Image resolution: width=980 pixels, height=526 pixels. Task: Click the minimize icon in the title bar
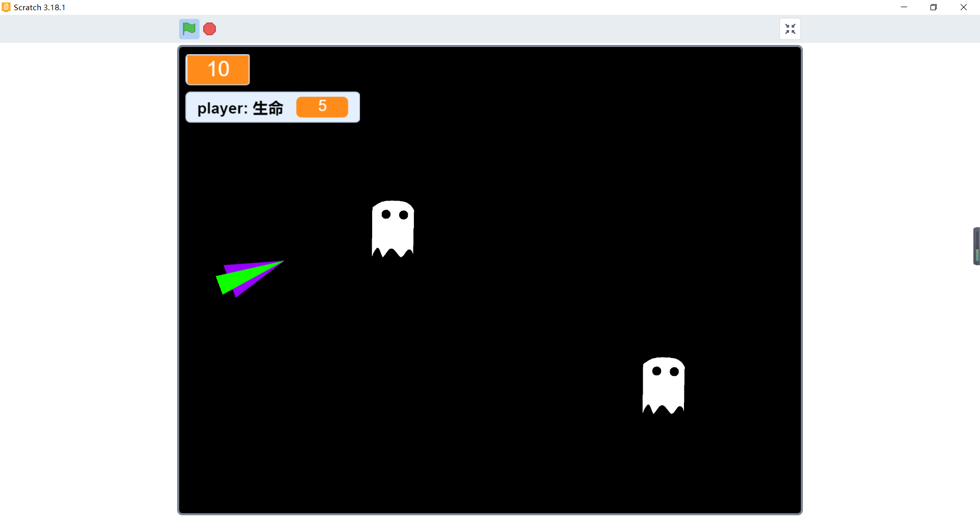point(904,7)
